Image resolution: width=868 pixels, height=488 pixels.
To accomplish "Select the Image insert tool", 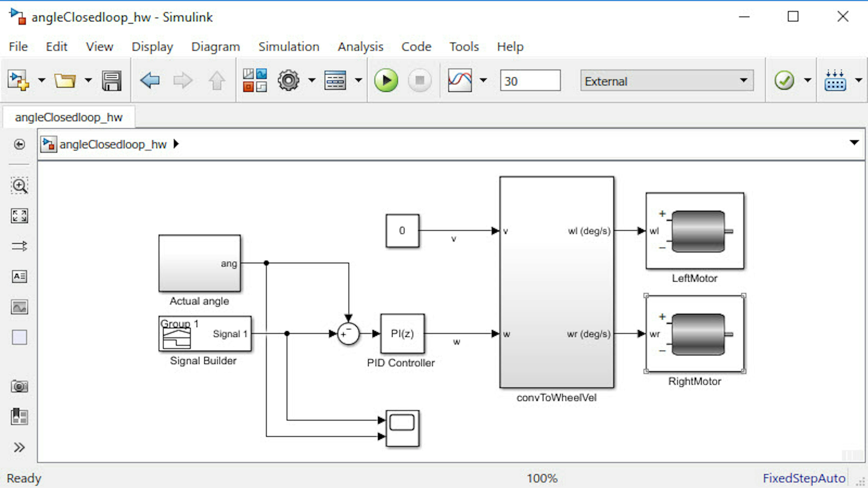I will [19, 307].
